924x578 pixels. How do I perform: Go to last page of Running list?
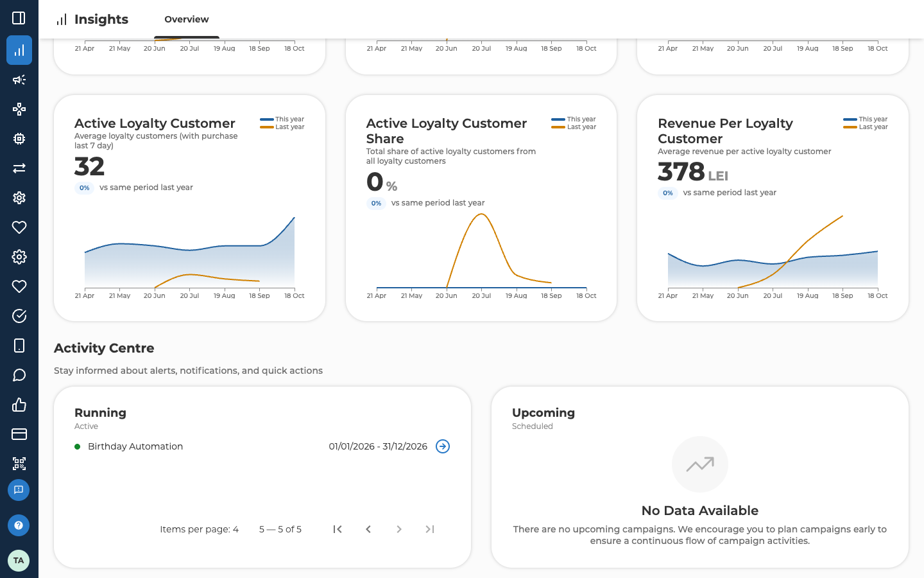430,529
